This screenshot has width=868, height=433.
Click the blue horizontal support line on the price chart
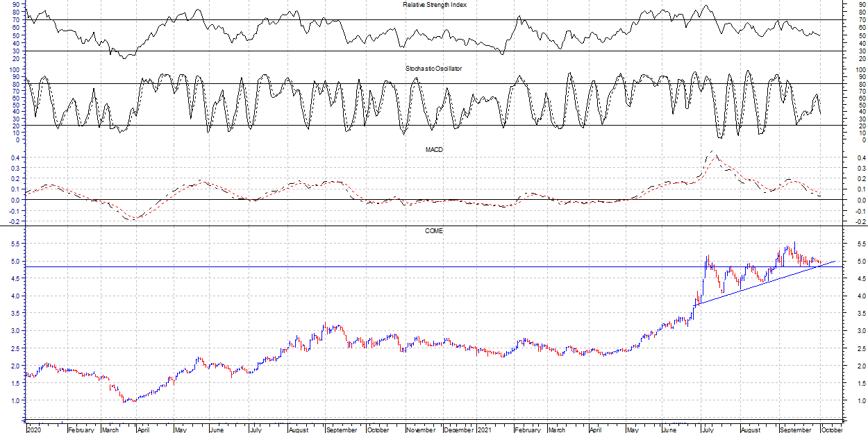click(x=347, y=266)
